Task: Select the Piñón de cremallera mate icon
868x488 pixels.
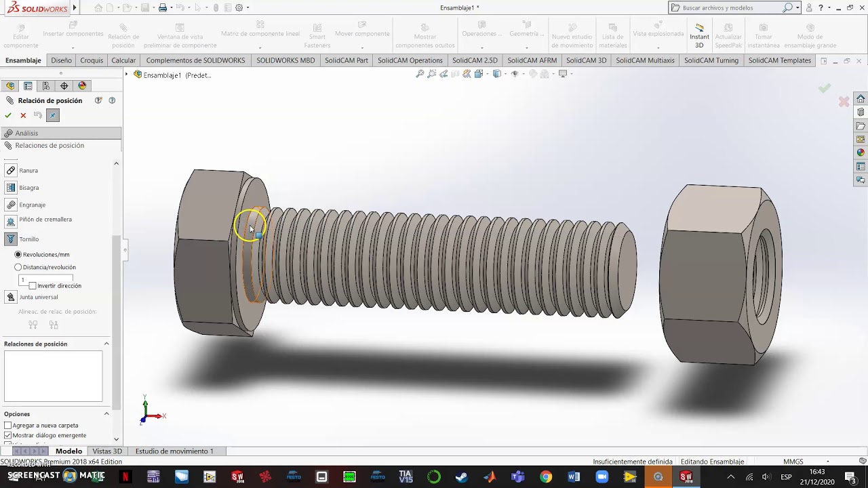Action: pyautogui.click(x=11, y=222)
